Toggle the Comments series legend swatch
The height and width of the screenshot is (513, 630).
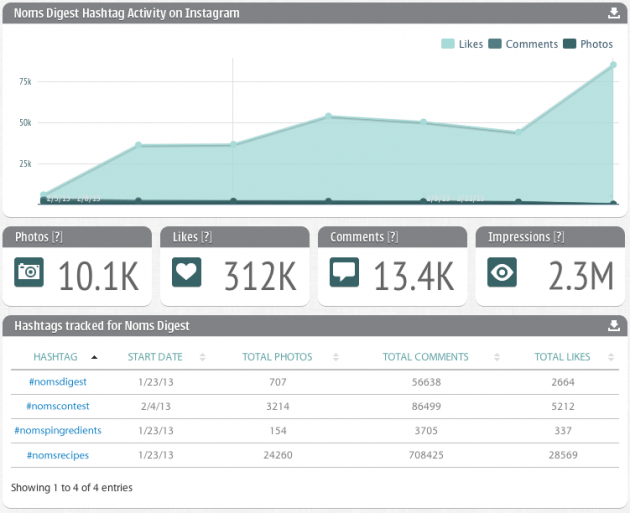[x=495, y=44]
